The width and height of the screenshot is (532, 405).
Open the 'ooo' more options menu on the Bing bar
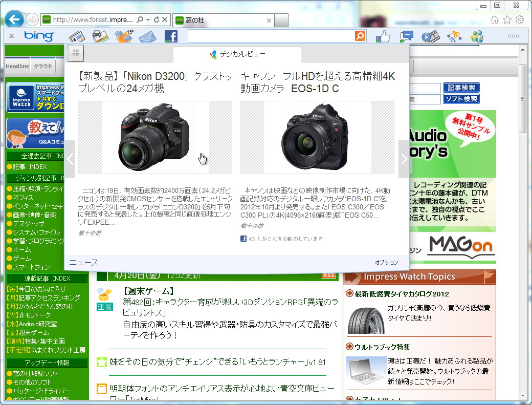point(513,36)
